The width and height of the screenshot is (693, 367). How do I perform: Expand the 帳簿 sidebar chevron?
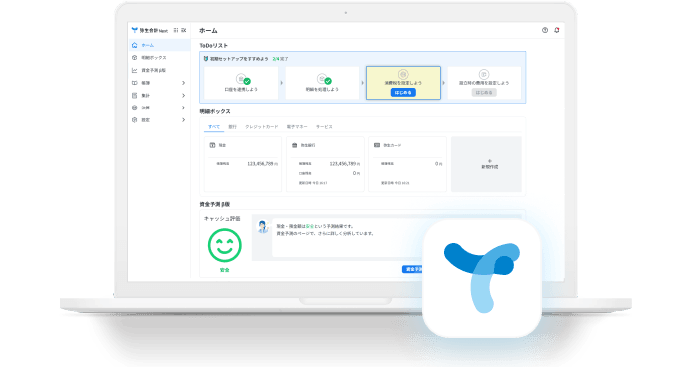[x=183, y=83]
